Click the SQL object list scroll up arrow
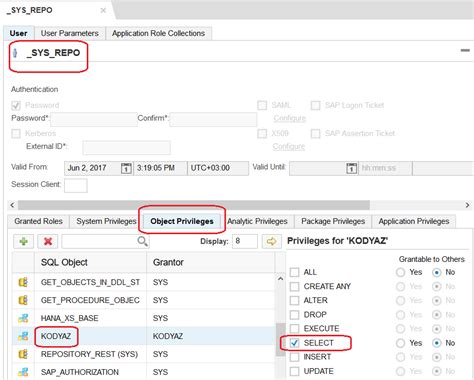The image size is (474, 380). (281, 279)
